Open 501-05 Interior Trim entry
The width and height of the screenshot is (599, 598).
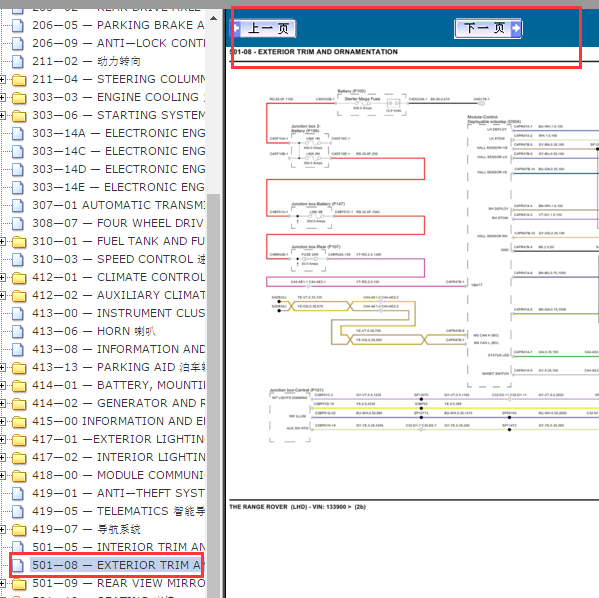pyautogui.click(x=118, y=547)
